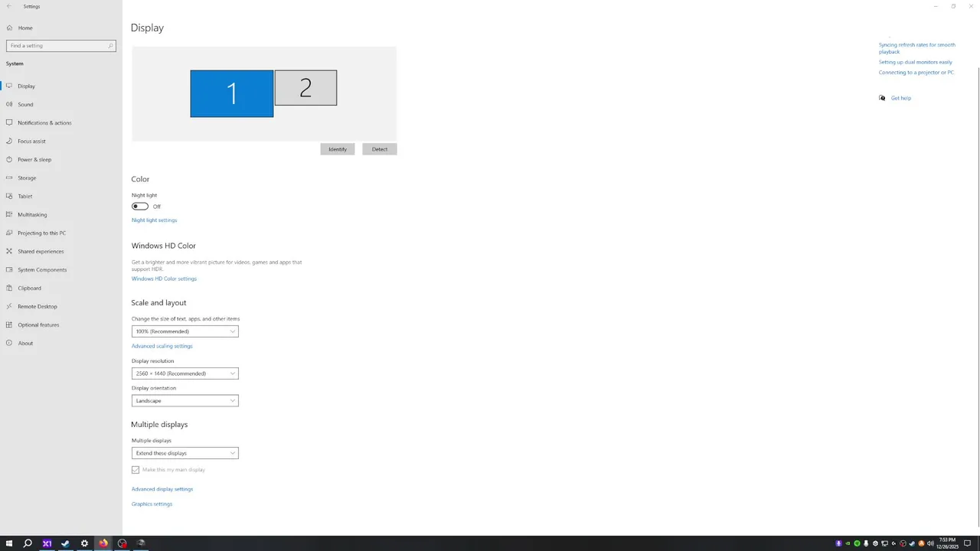Screen dimensions: 980x551
Task: Open the taskbar Search magnifier
Action: pos(28,543)
